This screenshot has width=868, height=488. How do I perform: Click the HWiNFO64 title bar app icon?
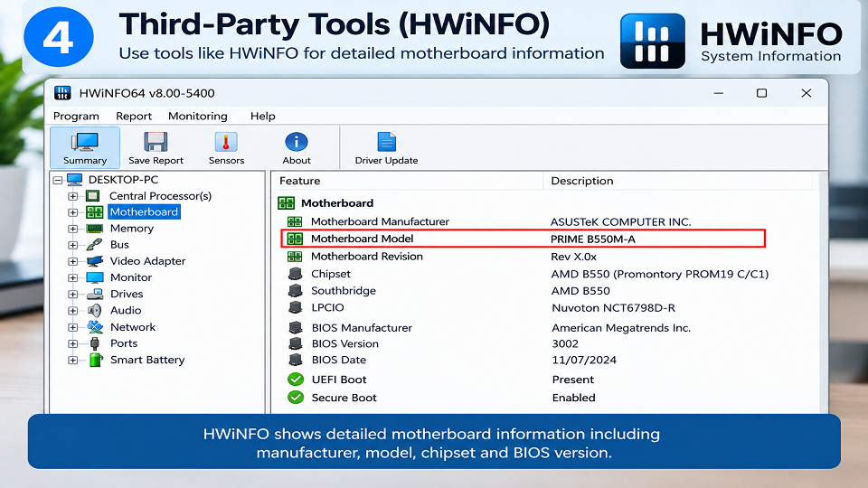(x=62, y=93)
